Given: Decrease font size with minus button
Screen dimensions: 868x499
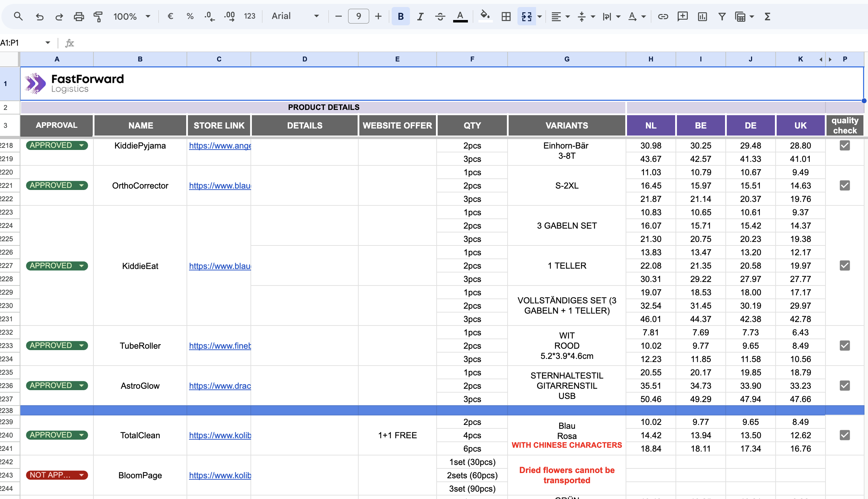Looking at the screenshot, I should coord(338,16).
